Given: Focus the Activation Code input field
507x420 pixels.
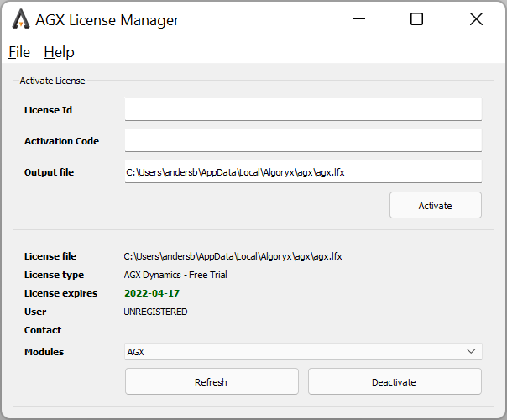Looking at the screenshot, I should pyautogui.click(x=303, y=140).
